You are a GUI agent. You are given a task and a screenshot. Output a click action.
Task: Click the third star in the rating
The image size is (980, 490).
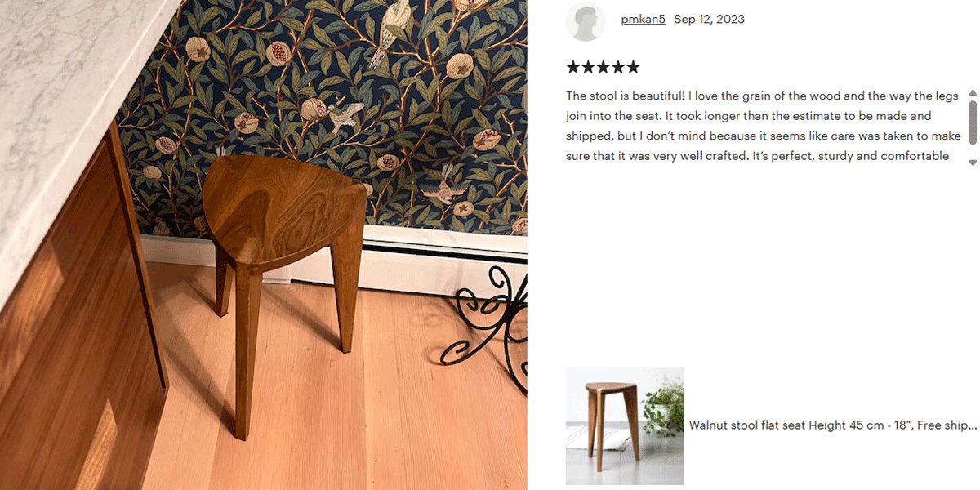pyautogui.click(x=603, y=67)
